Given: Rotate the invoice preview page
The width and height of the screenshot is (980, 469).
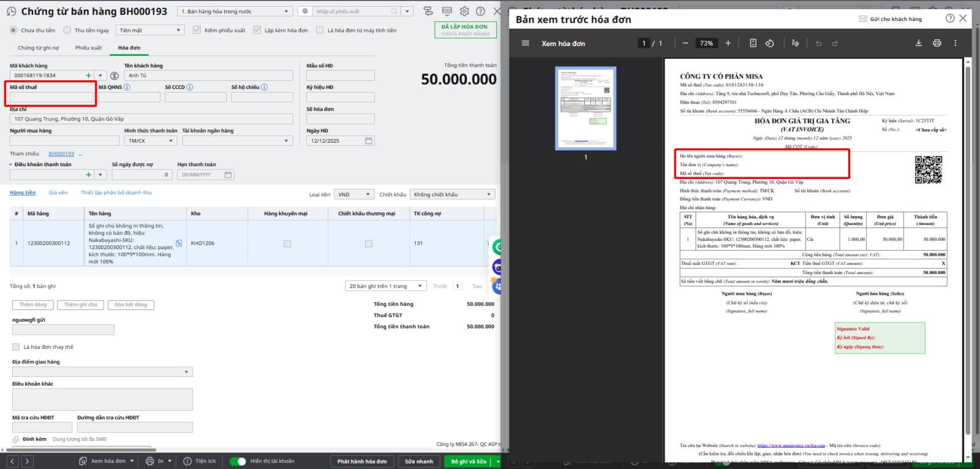Looking at the screenshot, I should [770, 44].
